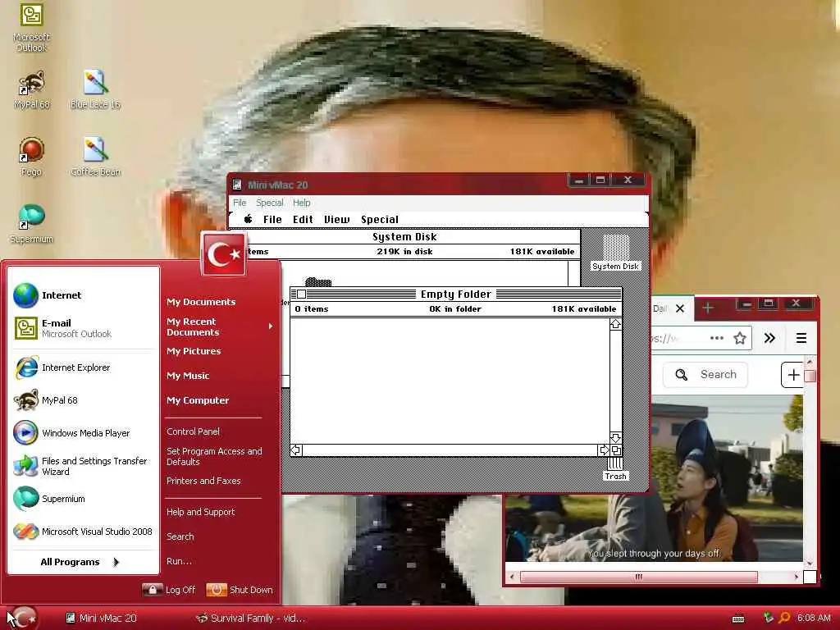Expand All Programs in Start menu
The height and width of the screenshot is (630, 840).
pyautogui.click(x=80, y=562)
